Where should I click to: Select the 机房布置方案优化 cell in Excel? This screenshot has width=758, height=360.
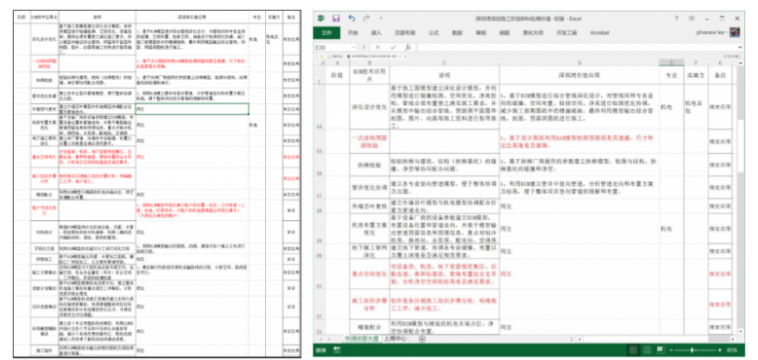(370, 228)
